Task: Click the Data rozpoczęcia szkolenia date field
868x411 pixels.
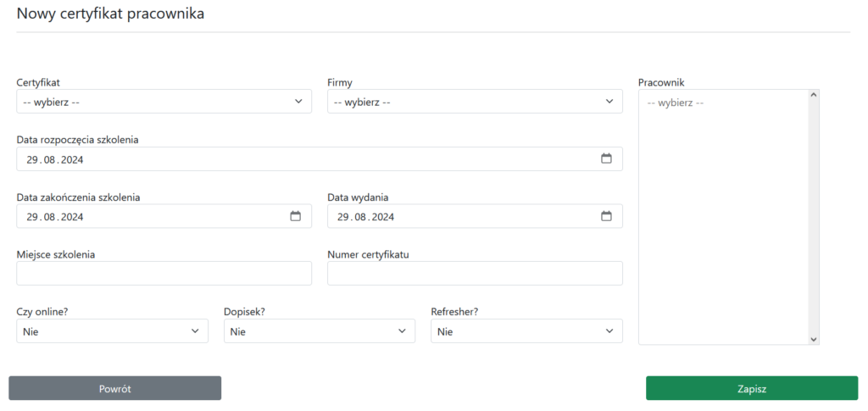Action: [320, 158]
